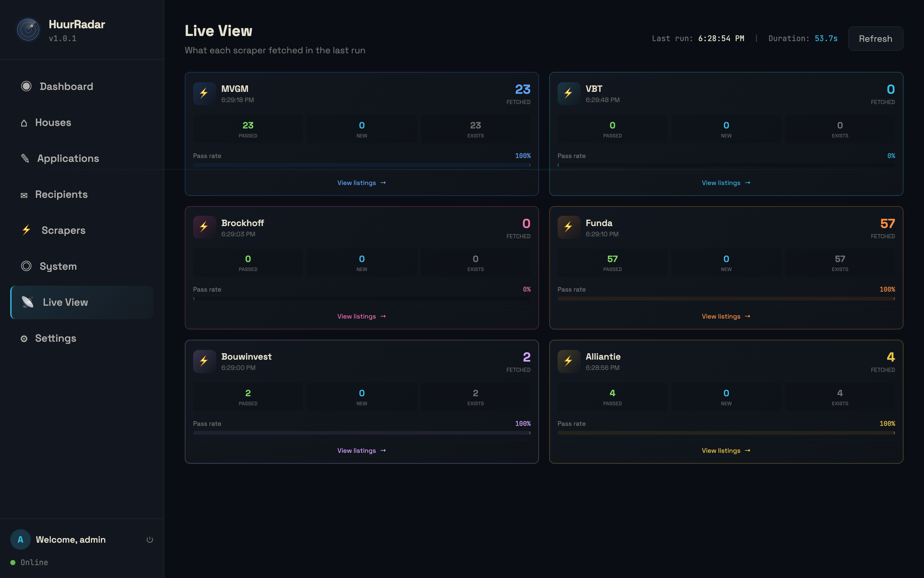Click the MVGM 23 PASSED stat box
The width and height of the screenshot is (924, 578).
pyautogui.click(x=248, y=129)
